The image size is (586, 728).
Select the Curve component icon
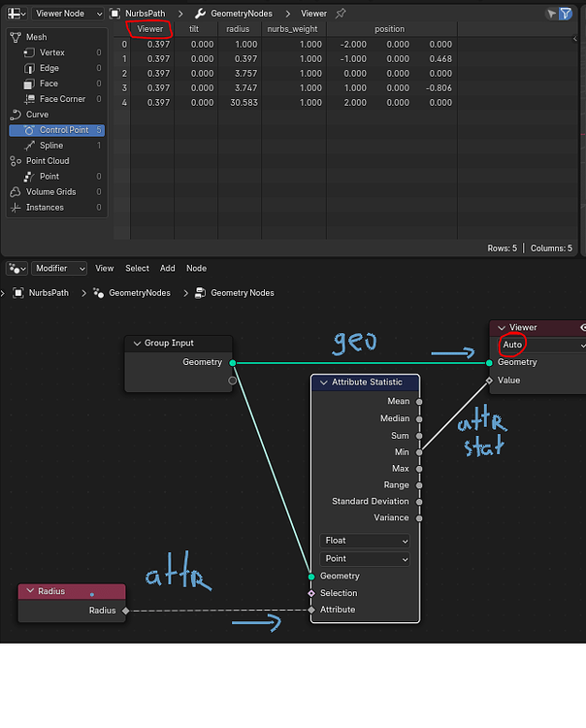[16, 115]
